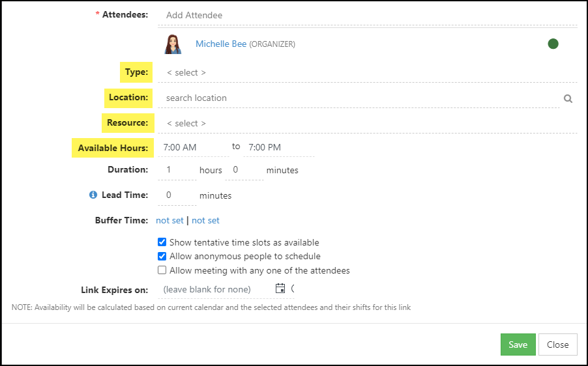The height and width of the screenshot is (366, 588).
Task: Click the Duration minutes field
Action: pyautogui.click(x=244, y=170)
